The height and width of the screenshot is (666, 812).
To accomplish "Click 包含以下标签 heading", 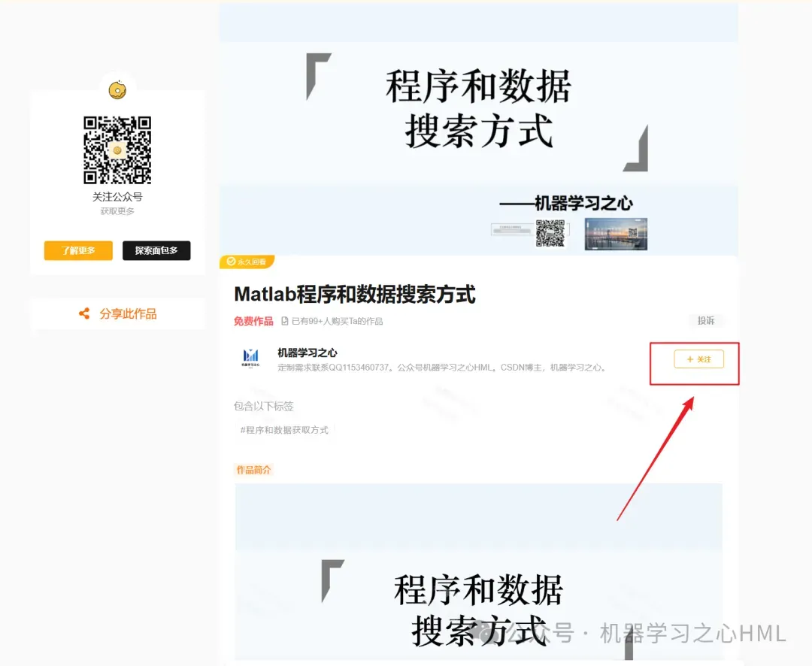I will click(264, 406).
